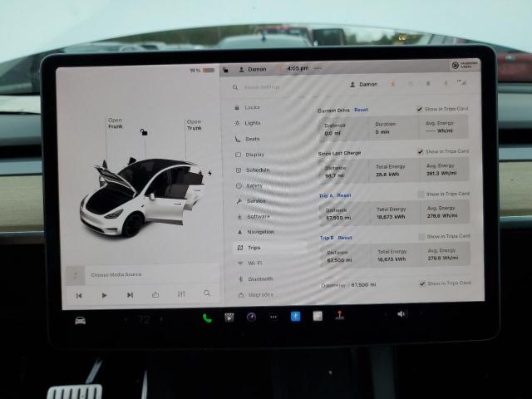
Task: Open the Damon profile dropdown in status bar
Action: click(x=253, y=69)
